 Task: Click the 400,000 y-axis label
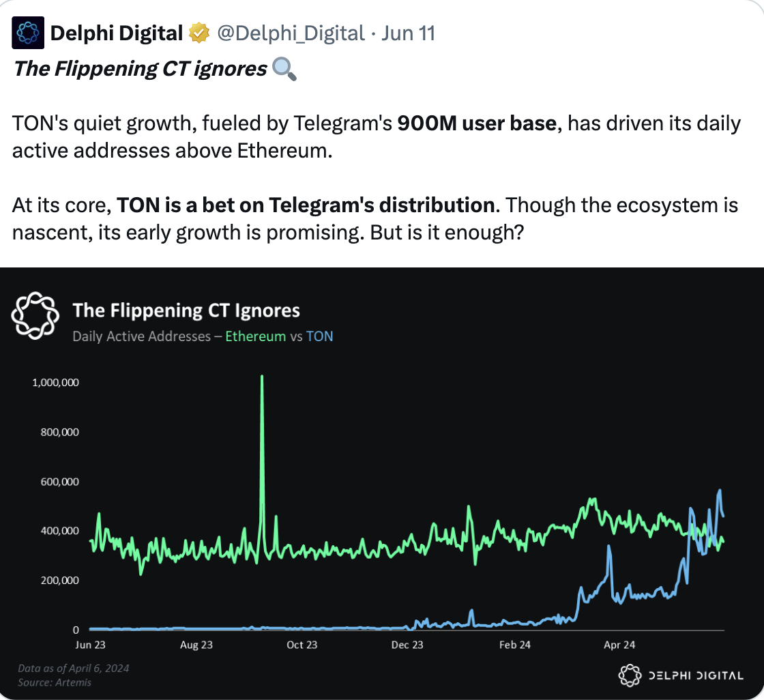[59, 531]
